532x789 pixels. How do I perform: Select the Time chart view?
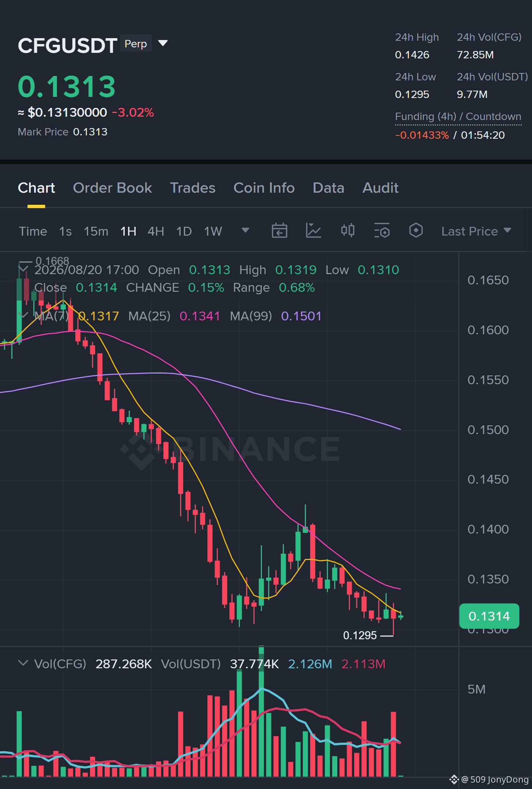[x=33, y=231]
